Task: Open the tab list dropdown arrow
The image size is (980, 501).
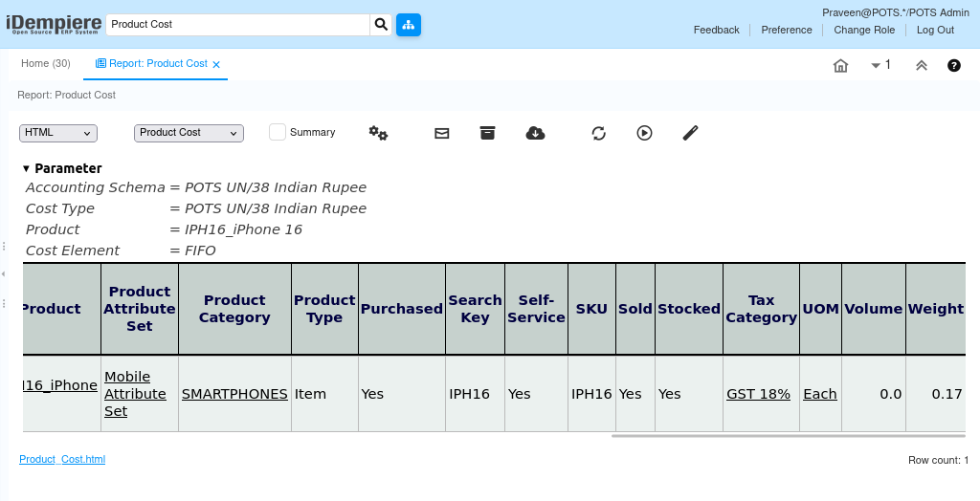Action: [876, 66]
